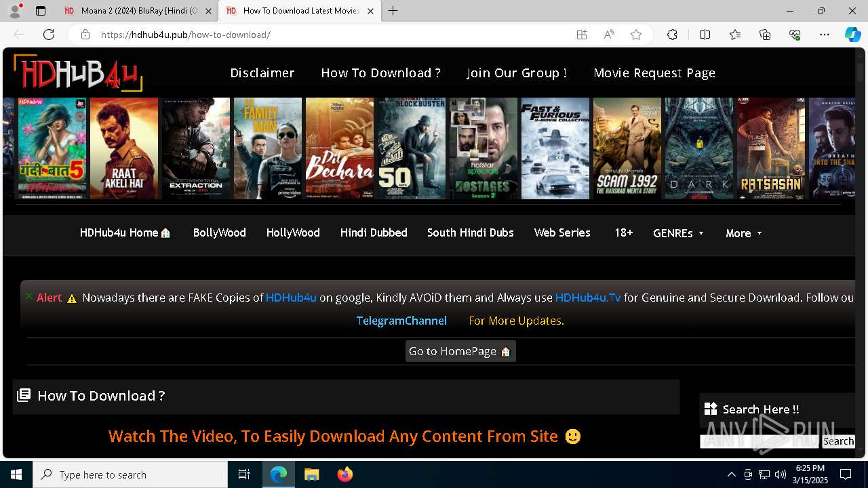Screen dimensions: 868x488
Task: Expand the More dropdown menu
Action: (x=744, y=233)
